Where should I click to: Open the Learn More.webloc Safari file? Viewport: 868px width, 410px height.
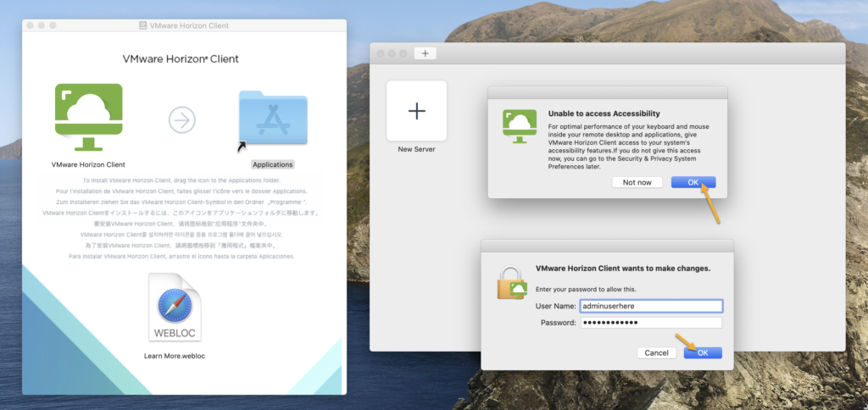tap(175, 307)
